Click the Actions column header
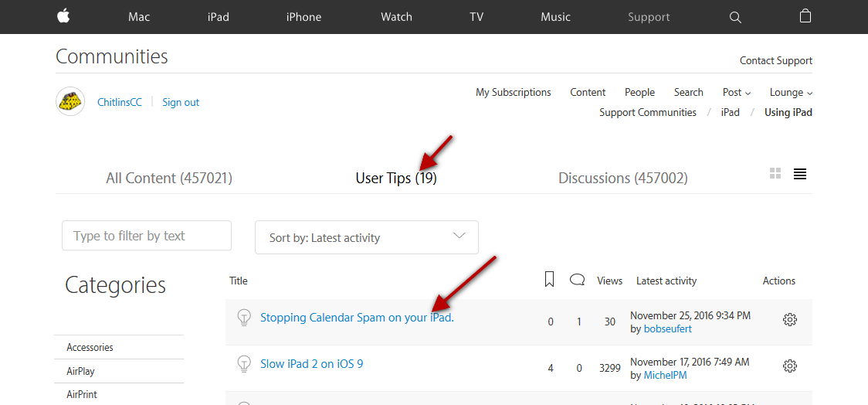 779,281
